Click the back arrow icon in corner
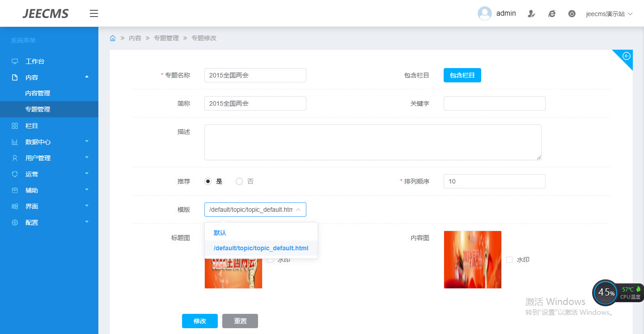 tap(627, 56)
